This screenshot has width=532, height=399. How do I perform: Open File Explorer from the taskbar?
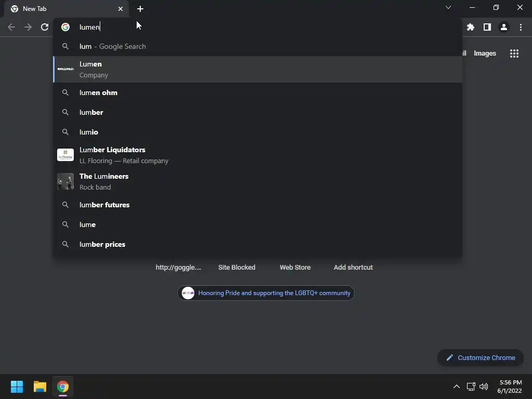pyautogui.click(x=39, y=387)
